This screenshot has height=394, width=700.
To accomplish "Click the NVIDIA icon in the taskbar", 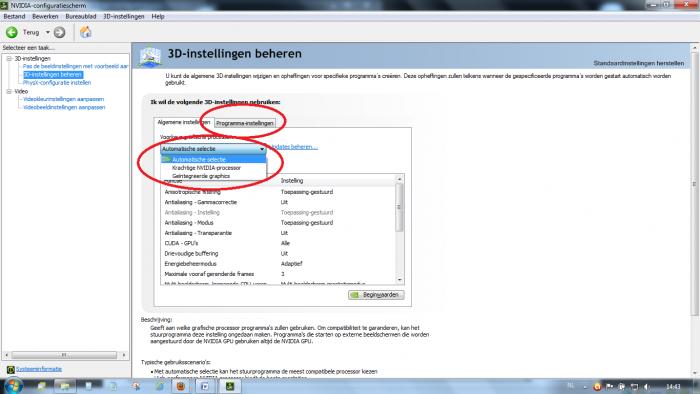I will pyautogui.click(x=230, y=386).
